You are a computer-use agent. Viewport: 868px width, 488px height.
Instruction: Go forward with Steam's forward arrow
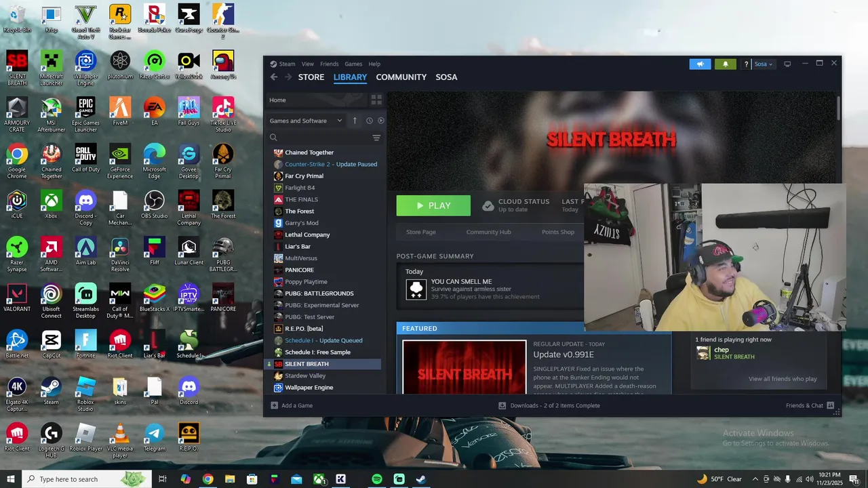pos(288,77)
